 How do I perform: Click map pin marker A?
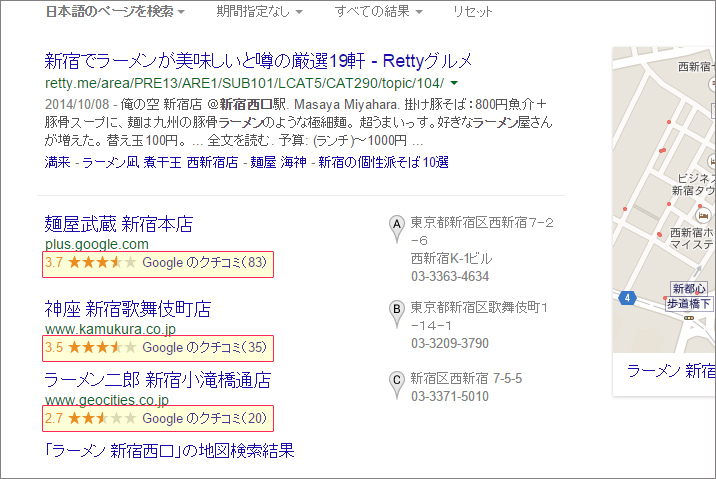(x=397, y=228)
